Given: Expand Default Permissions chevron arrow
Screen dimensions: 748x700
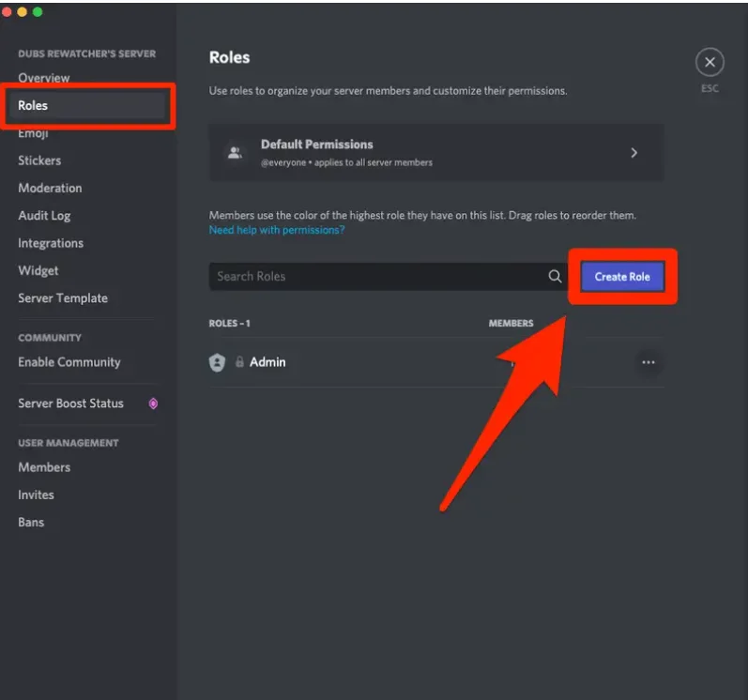Looking at the screenshot, I should click(634, 152).
